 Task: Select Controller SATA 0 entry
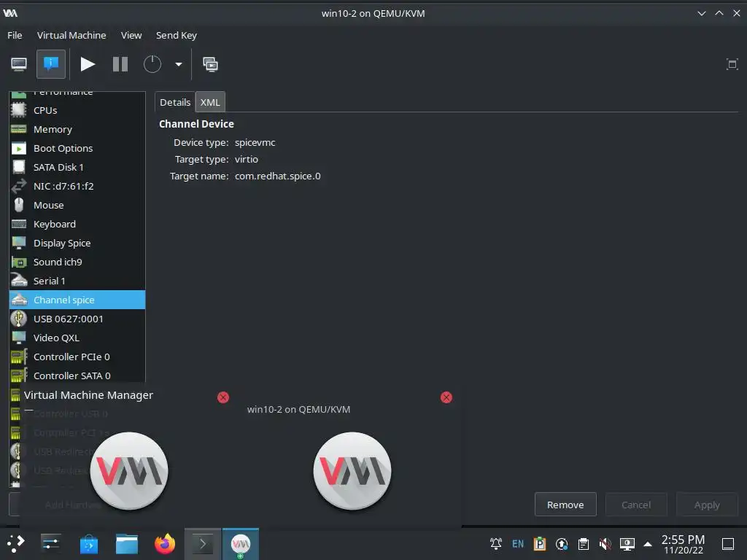(x=77, y=376)
